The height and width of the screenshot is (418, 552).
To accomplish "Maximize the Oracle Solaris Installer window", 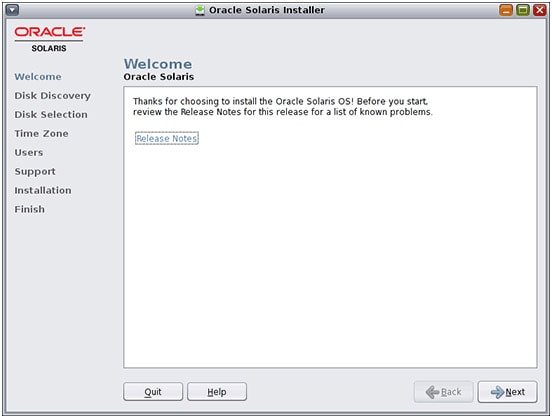I will pyautogui.click(x=523, y=10).
